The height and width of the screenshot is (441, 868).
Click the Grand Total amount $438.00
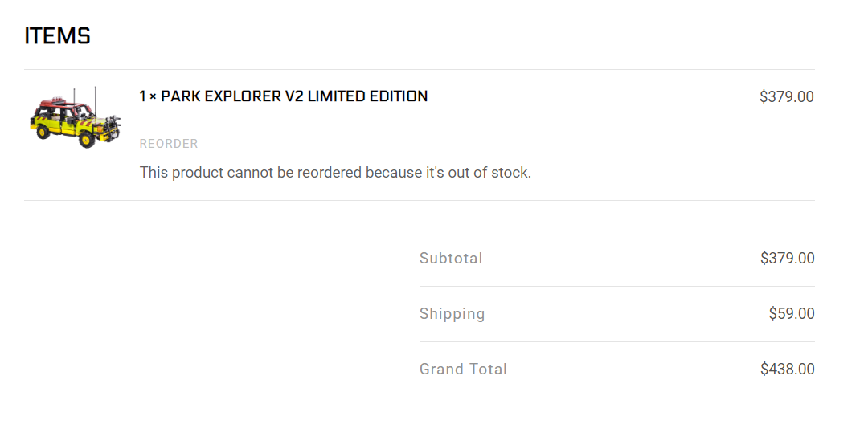pos(787,369)
